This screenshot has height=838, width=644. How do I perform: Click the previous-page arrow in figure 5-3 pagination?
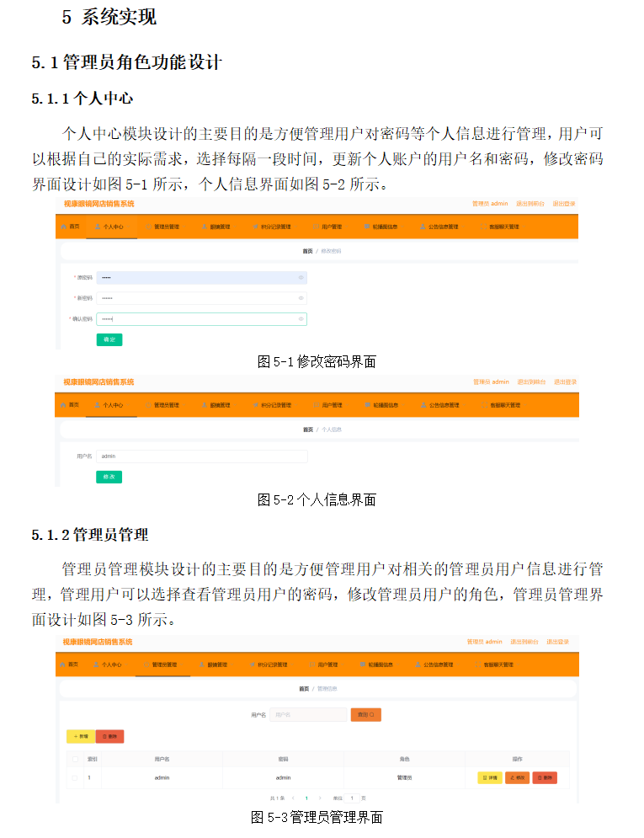point(293,798)
